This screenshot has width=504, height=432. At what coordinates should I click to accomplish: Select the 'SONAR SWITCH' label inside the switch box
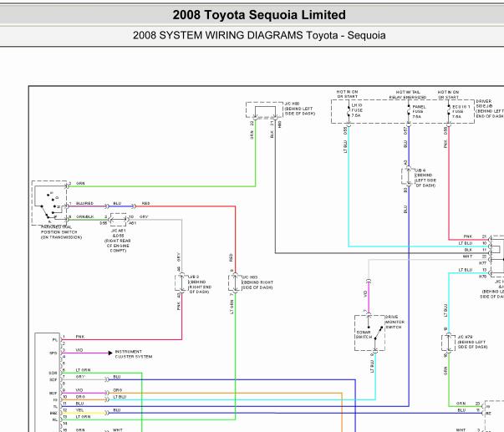coord(364,334)
